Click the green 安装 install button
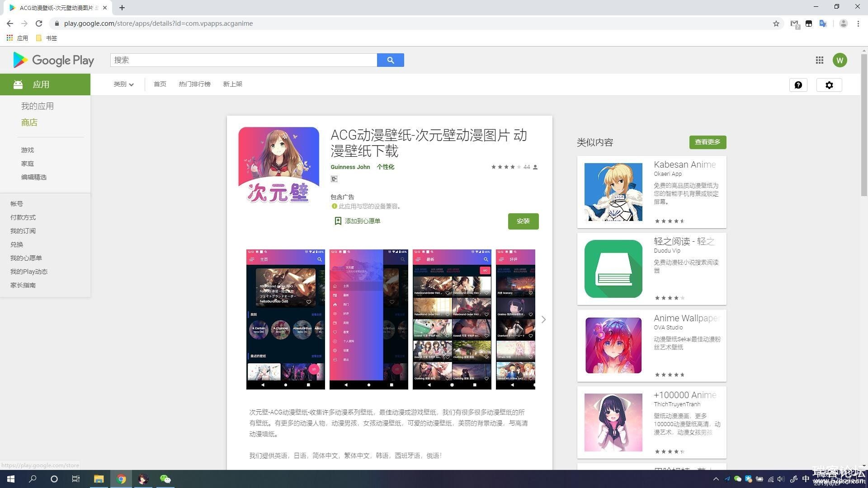The width and height of the screenshot is (868, 488). [523, 221]
